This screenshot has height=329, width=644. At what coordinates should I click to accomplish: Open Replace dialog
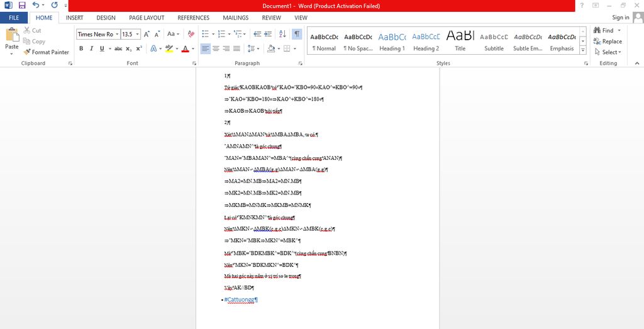pos(608,41)
